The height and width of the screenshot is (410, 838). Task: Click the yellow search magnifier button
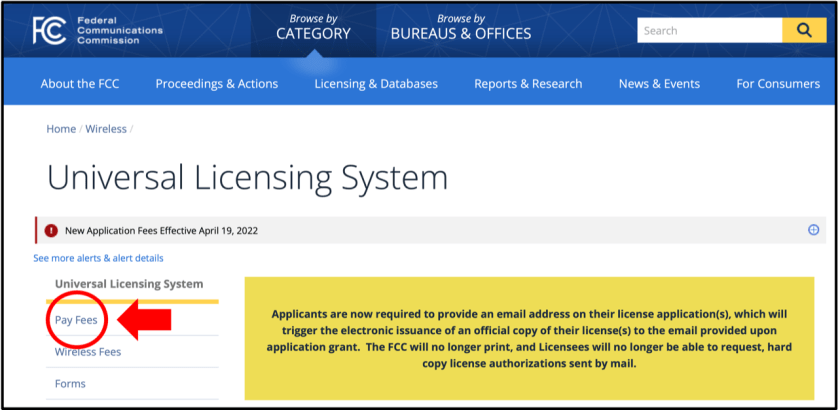pos(804,31)
